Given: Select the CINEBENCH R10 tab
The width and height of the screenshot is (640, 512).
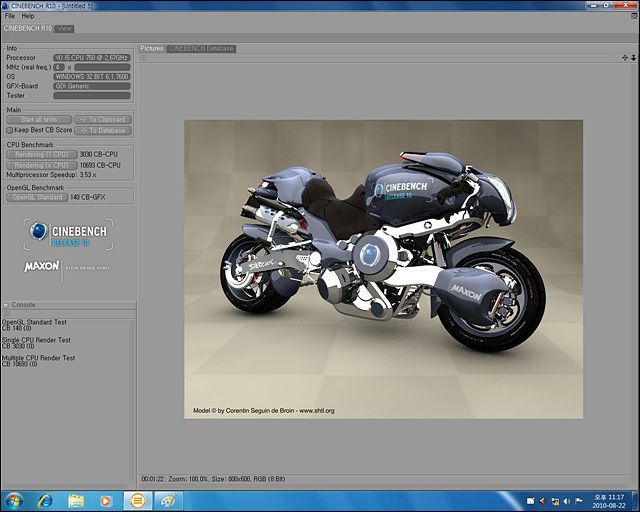Looking at the screenshot, I should pyautogui.click(x=28, y=28).
